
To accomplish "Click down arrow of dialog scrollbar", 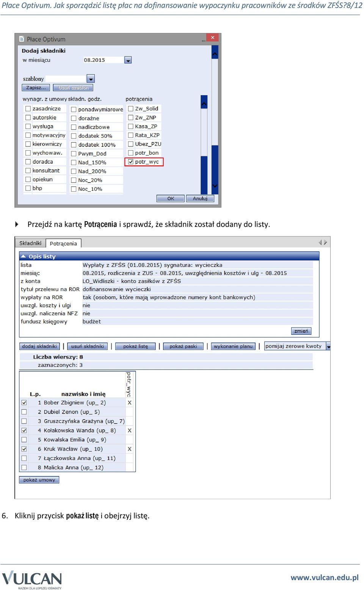I will pyautogui.click(x=215, y=186).
